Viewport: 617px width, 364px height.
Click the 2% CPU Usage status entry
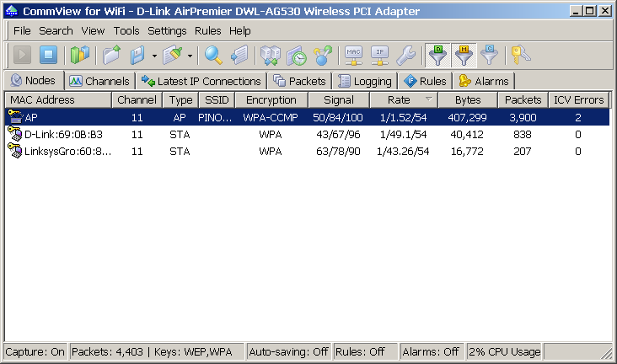coord(504,351)
